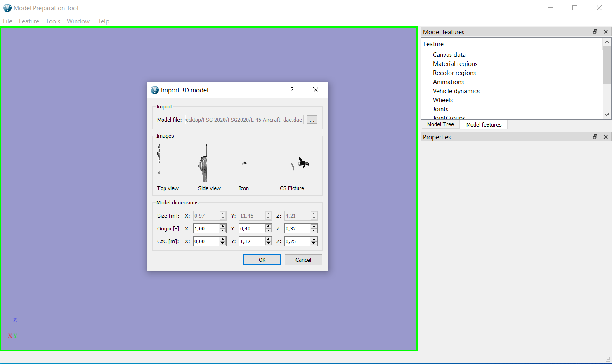Viewport: 612px width, 364px height.
Task: Open the File menu
Action: coord(7,21)
